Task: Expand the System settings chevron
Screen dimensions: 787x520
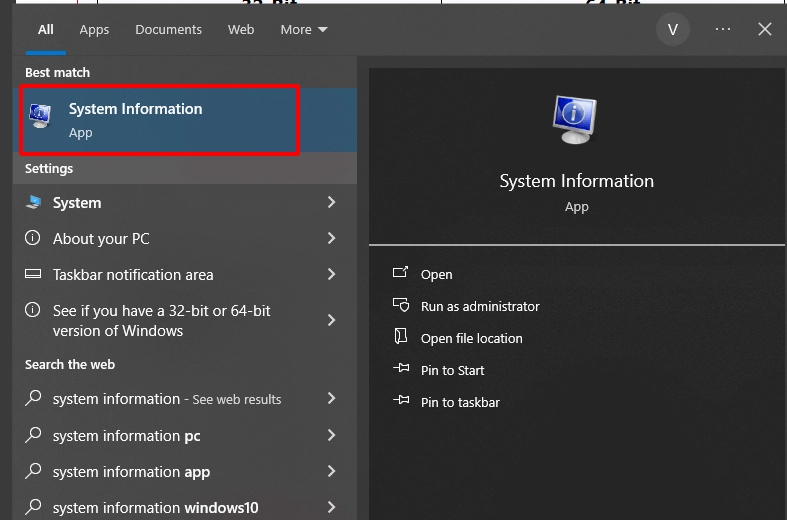Action: click(x=331, y=202)
